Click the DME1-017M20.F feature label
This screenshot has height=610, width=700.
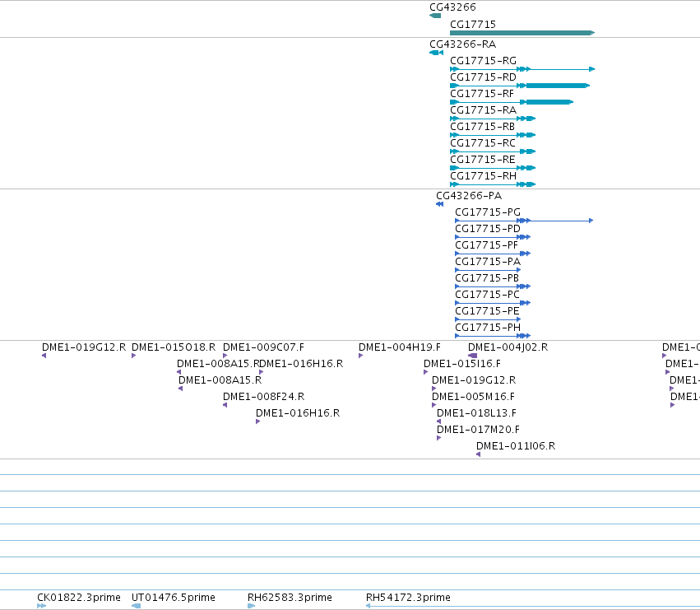478,430
